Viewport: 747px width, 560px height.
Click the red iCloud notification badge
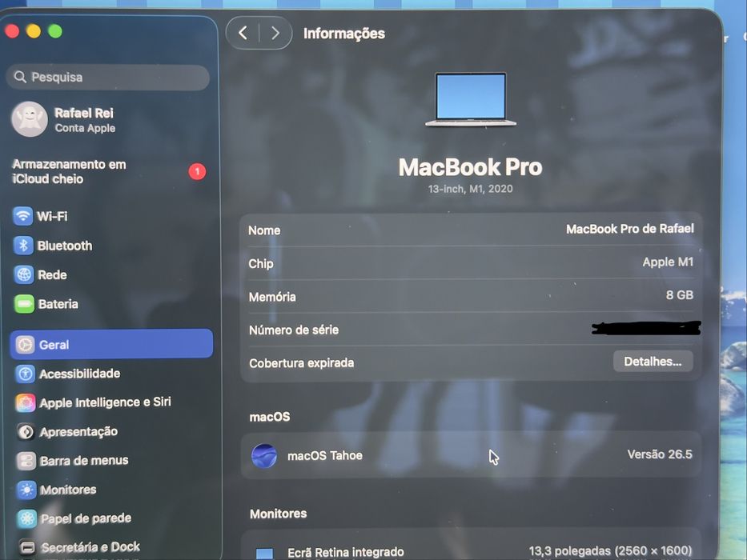pos(197,171)
